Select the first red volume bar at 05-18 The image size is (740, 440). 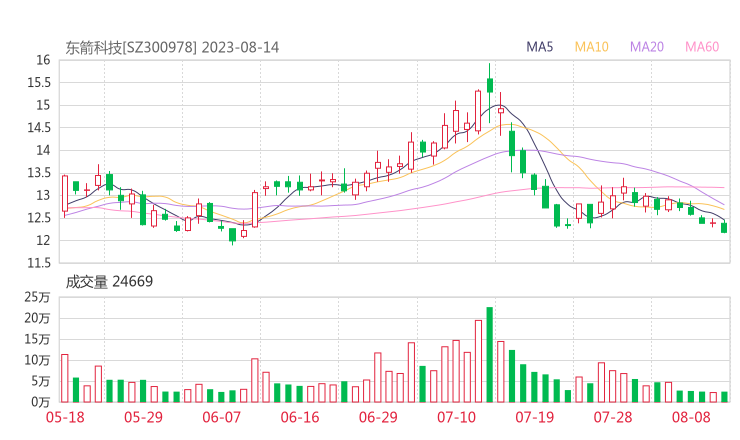tap(65, 378)
